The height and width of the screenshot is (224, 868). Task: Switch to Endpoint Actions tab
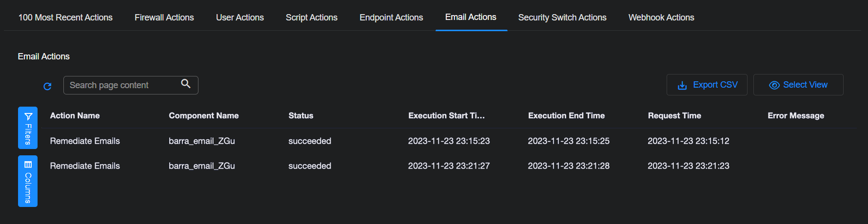391,18
